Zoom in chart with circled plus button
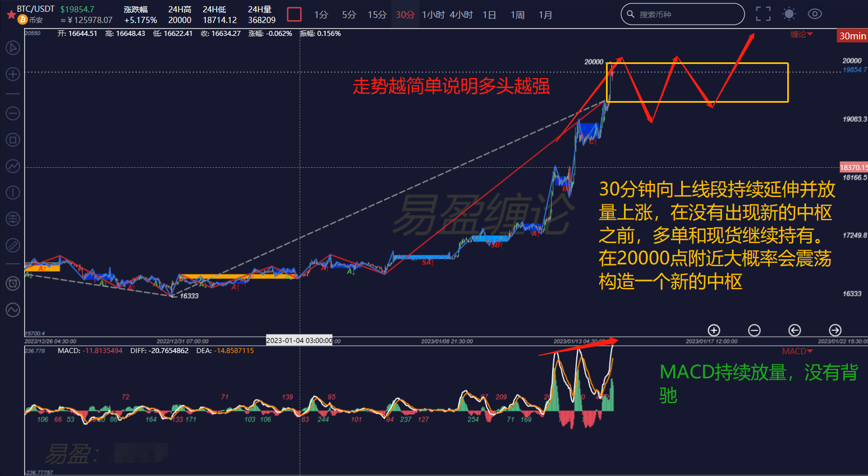The image size is (868, 476). [x=714, y=330]
